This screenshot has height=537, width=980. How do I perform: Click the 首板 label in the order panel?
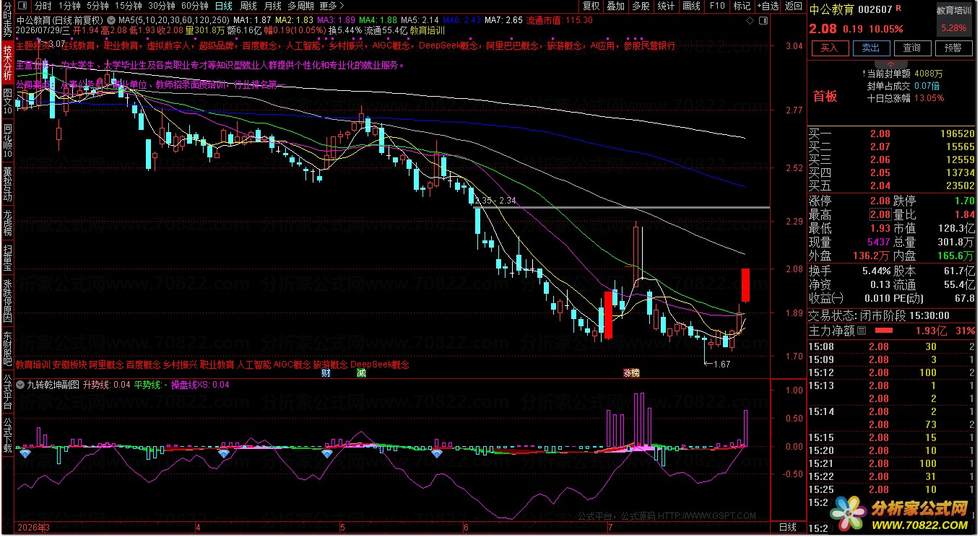tap(825, 96)
